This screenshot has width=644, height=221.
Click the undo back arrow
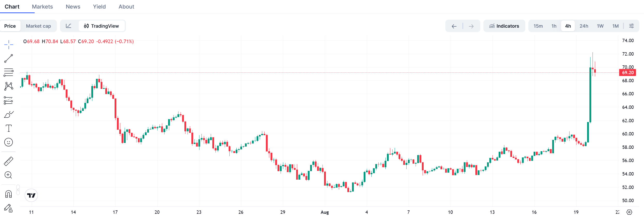454,26
